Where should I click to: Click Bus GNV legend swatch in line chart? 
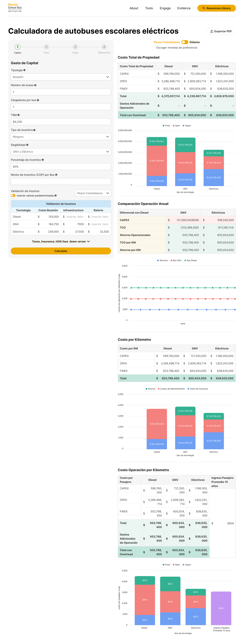pyautogui.click(x=171, y=261)
